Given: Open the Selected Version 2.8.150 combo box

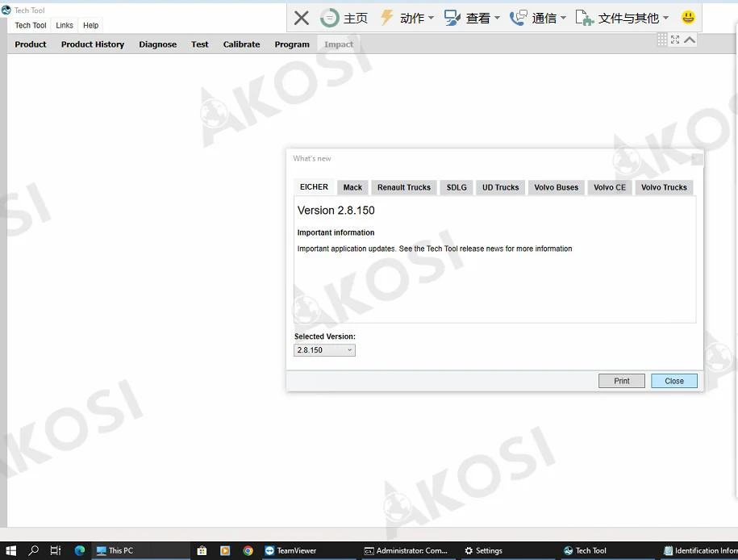Looking at the screenshot, I should tap(324, 350).
